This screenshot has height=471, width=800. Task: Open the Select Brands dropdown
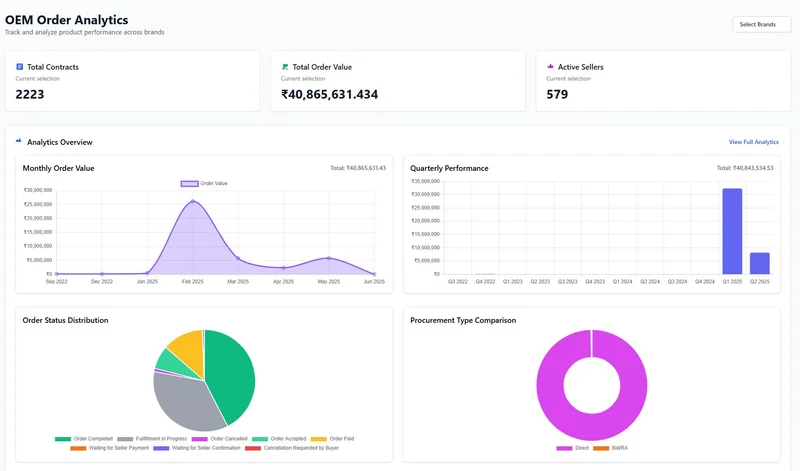(761, 24)
